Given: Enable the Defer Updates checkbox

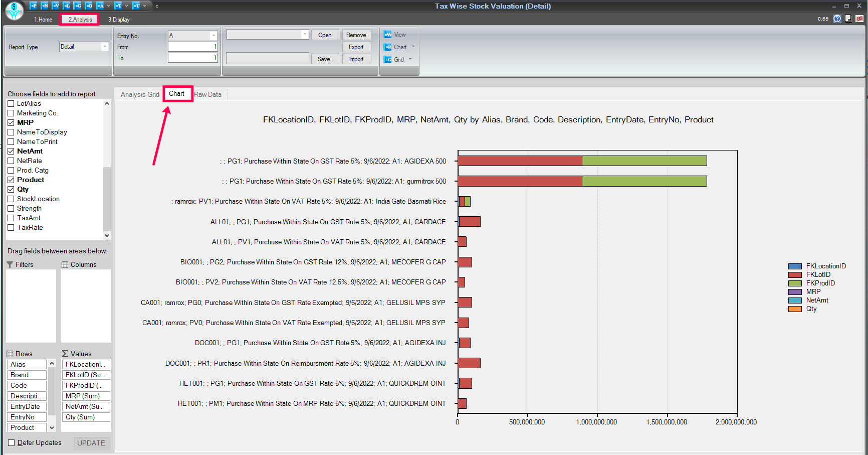Looking at the screenshot, I should [11, 442].
